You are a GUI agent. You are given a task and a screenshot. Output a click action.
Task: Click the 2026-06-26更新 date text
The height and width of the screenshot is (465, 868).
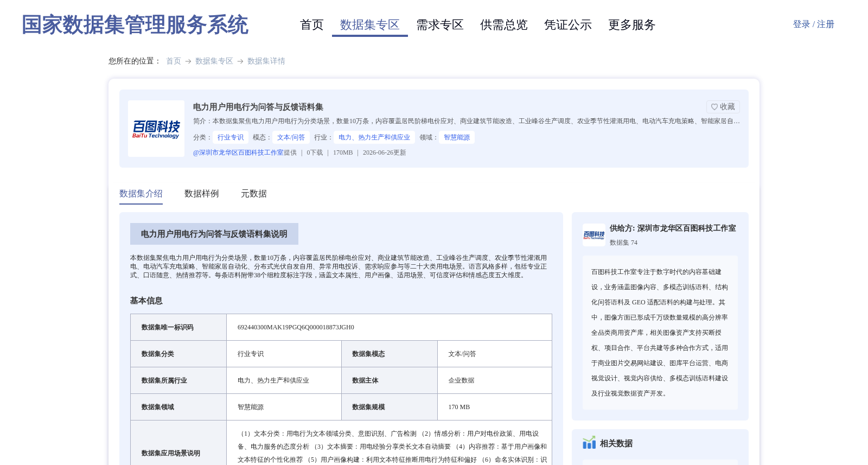[x=385, y=152]
